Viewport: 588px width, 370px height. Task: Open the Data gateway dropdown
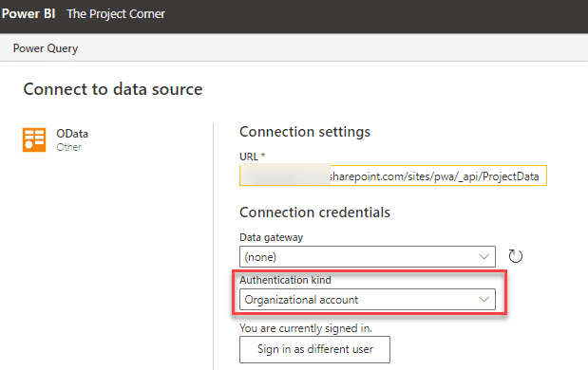pyautogui.click(x=368, y=257)
